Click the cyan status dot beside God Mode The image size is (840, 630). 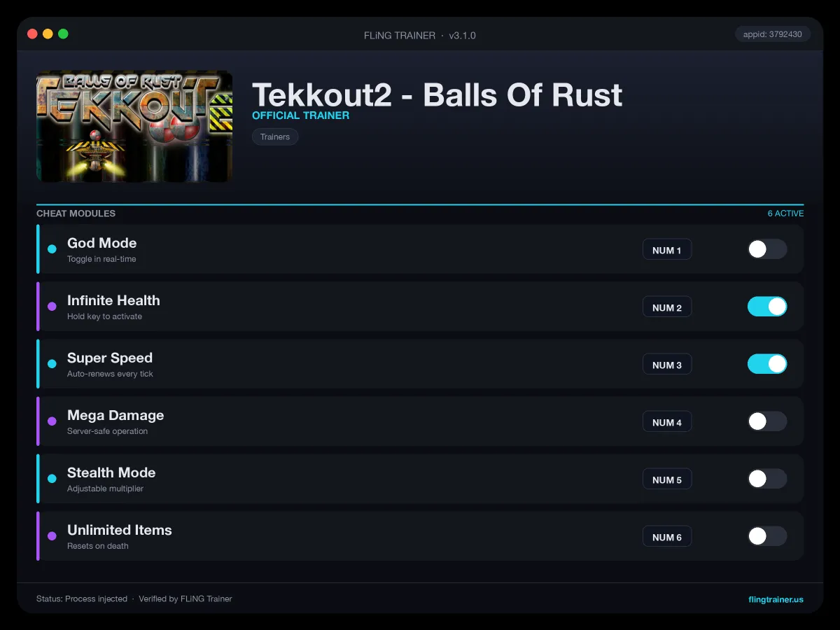52,249
